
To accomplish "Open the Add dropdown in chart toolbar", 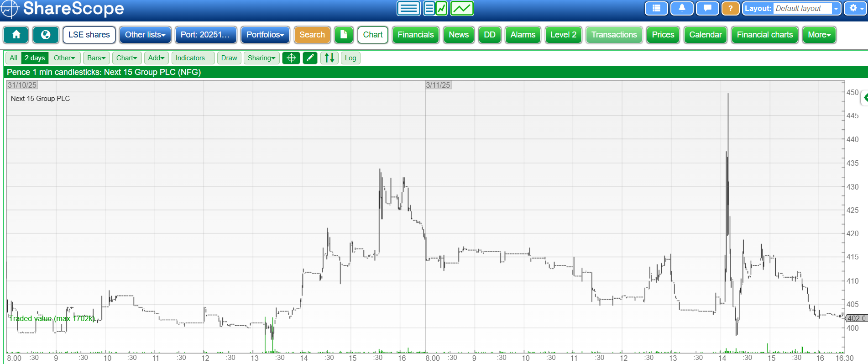I will [157, 58].
